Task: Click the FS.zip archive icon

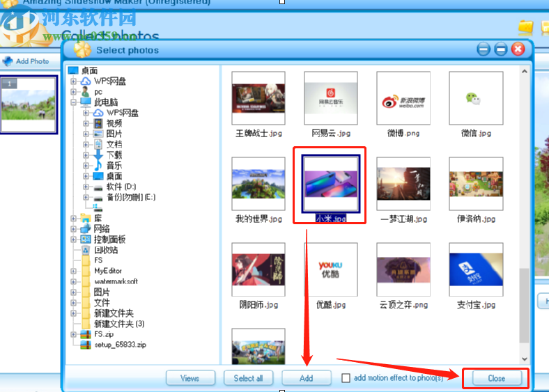Action: pyautogui.click(x=86, y=334)
